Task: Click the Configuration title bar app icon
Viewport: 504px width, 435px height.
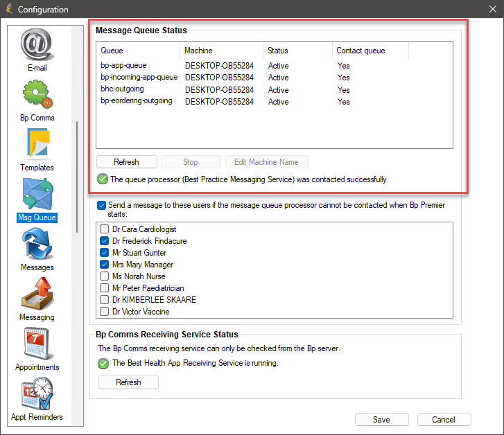Action: 9,9
